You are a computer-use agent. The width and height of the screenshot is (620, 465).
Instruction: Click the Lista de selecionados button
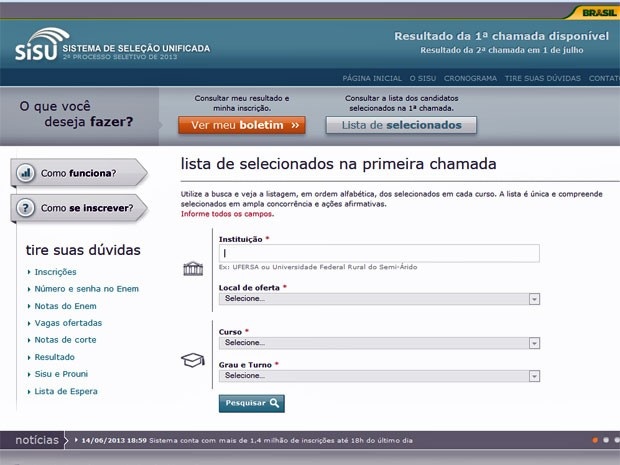click(401, 125)
